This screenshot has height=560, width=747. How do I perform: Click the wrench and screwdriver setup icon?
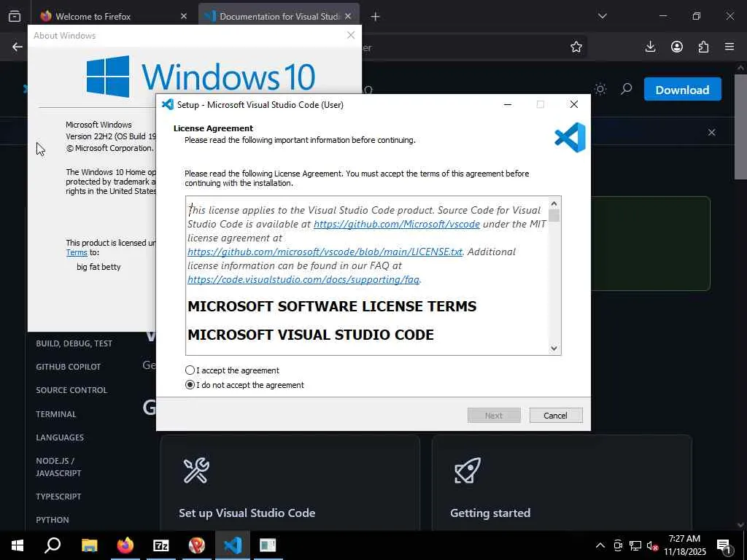pos(196,470)
